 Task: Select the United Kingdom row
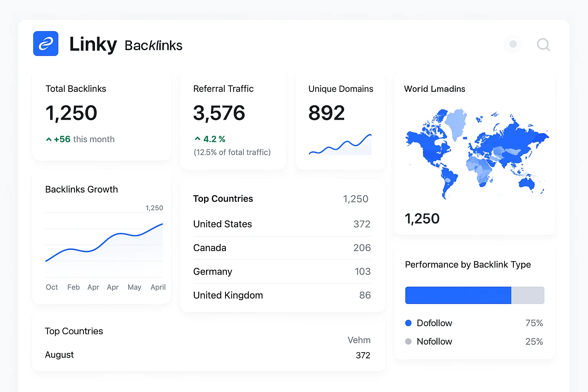[282, 295]
